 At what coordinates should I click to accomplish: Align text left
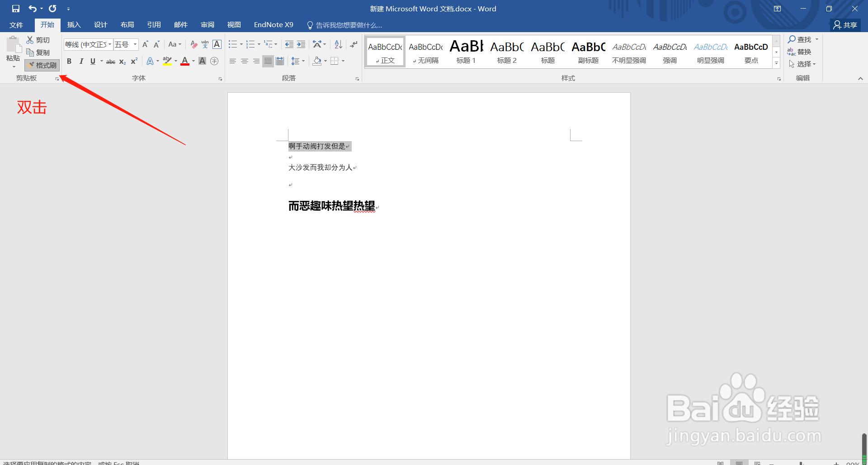[233, 61]
